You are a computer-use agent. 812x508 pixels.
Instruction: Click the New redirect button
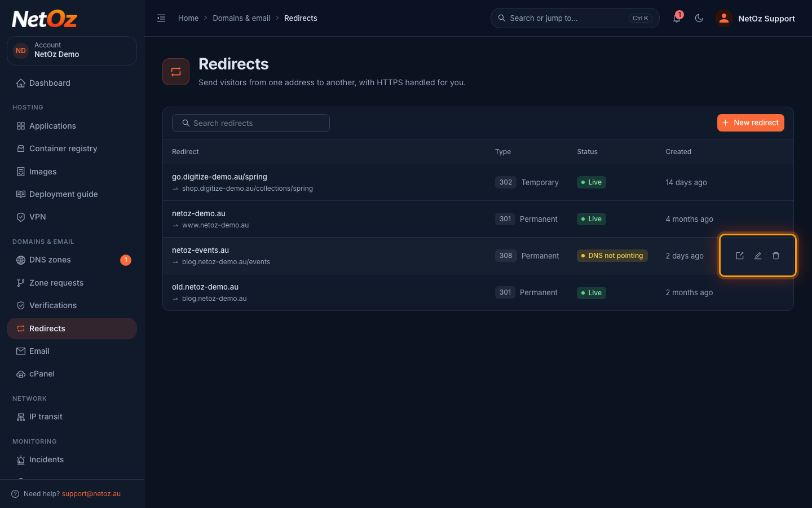click(751, 122)
